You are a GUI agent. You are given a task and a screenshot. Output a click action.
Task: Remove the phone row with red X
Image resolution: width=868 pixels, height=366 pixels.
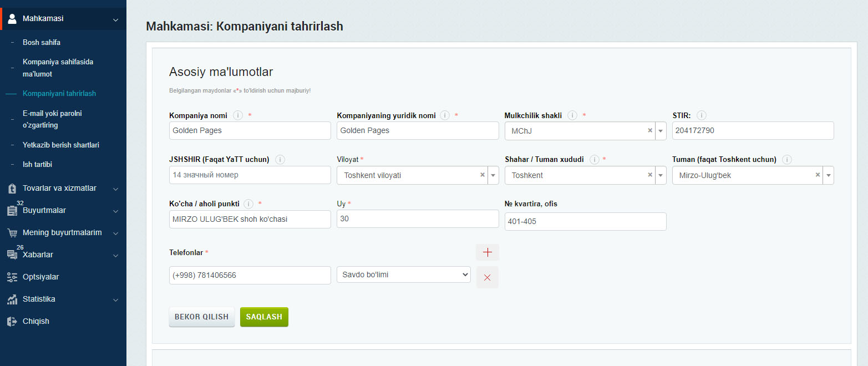click(x=488, y=277)
